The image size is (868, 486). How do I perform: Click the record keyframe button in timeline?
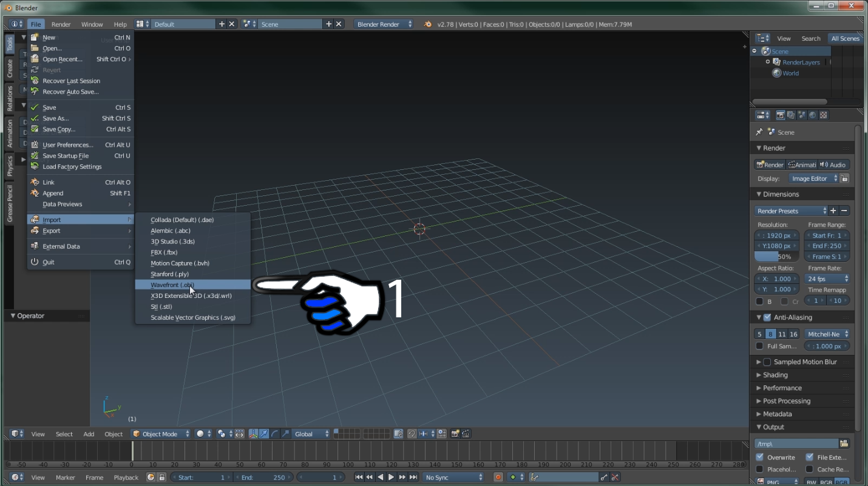click(x=498, y=478)
